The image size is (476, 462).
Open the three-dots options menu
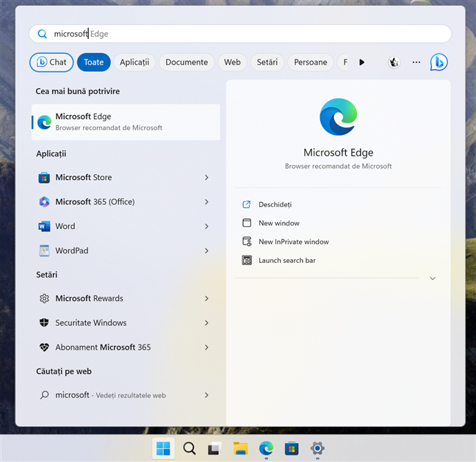416,62
